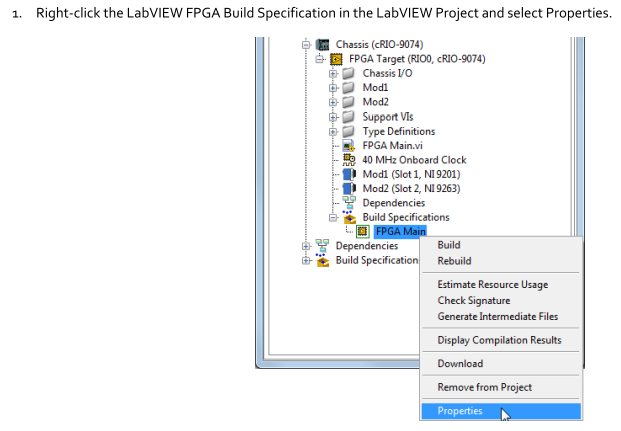Expand the bottom-level Build Specifications node

(x=306, y=260)
